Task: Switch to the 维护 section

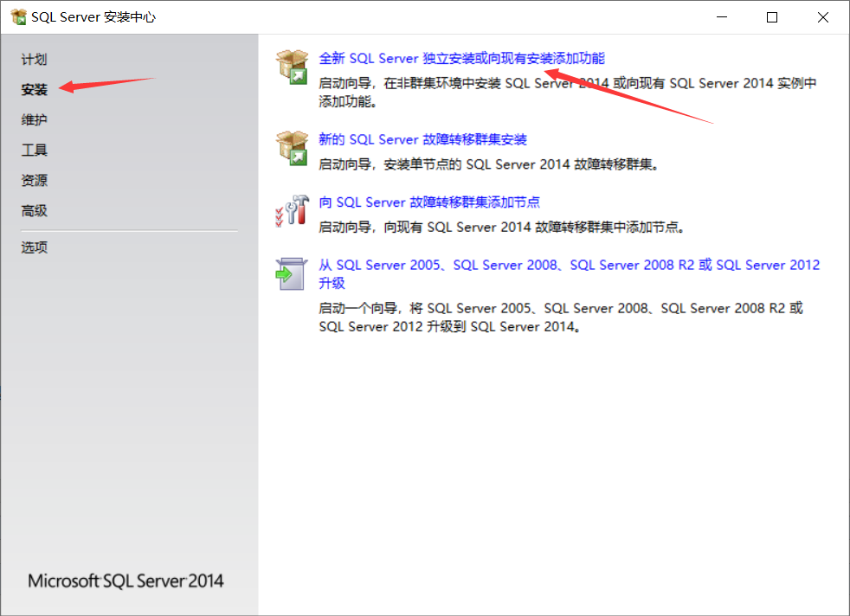Action: [x=34, y=119]
